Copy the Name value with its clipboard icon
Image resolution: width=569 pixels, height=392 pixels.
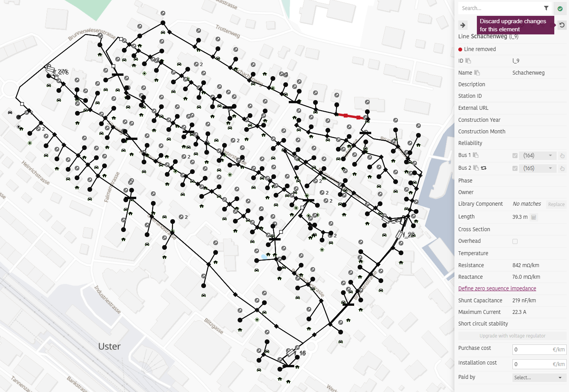[477, 73]
